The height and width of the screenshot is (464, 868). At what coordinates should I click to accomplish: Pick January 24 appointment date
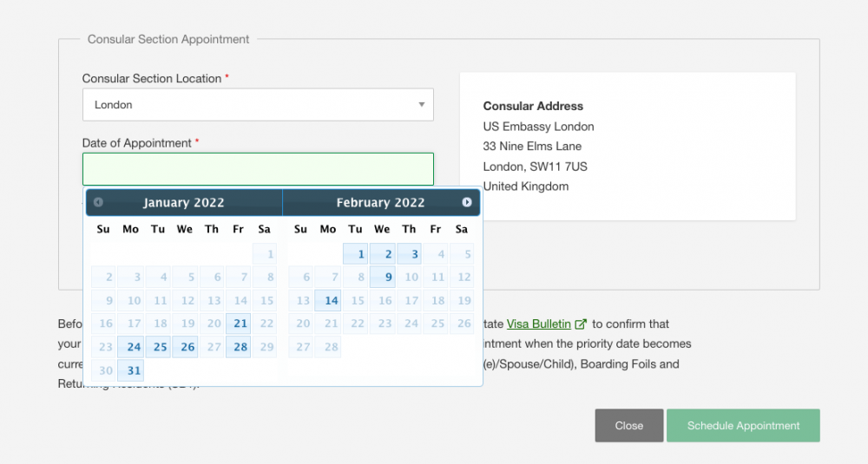click(132, 347)
